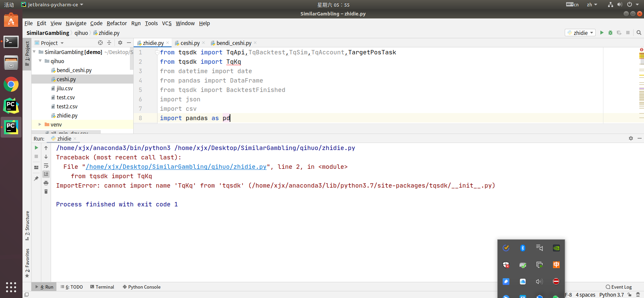Image resolution: width=644 pixels, height=298 pixels.
Task: Open the VCS menu
Action: click(167, 23)
